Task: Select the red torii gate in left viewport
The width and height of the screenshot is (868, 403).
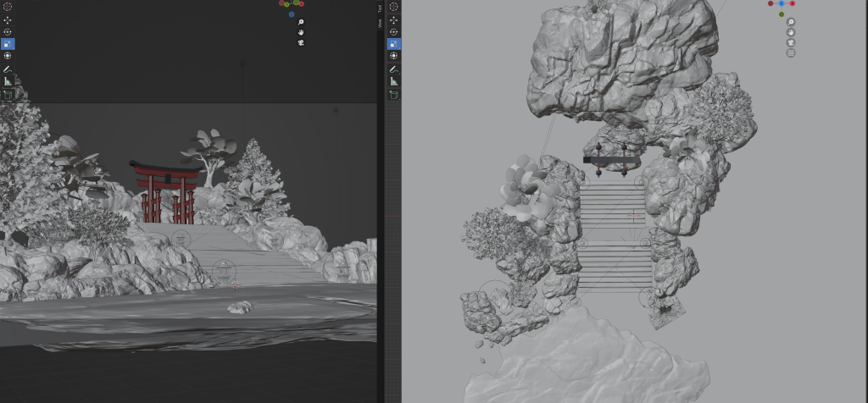Action: pos(165,191)
